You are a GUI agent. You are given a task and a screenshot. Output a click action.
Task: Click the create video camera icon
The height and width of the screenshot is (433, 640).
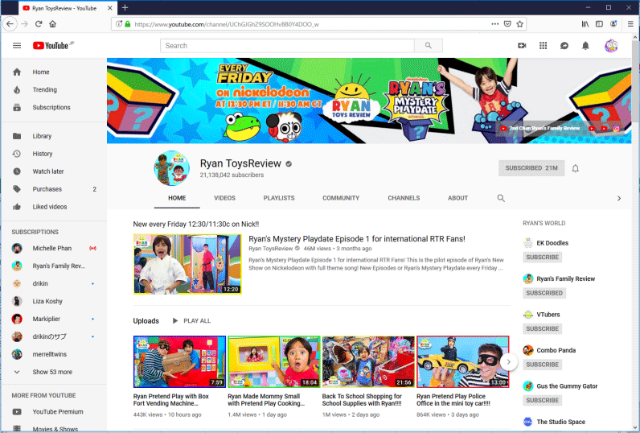[522, 45]
